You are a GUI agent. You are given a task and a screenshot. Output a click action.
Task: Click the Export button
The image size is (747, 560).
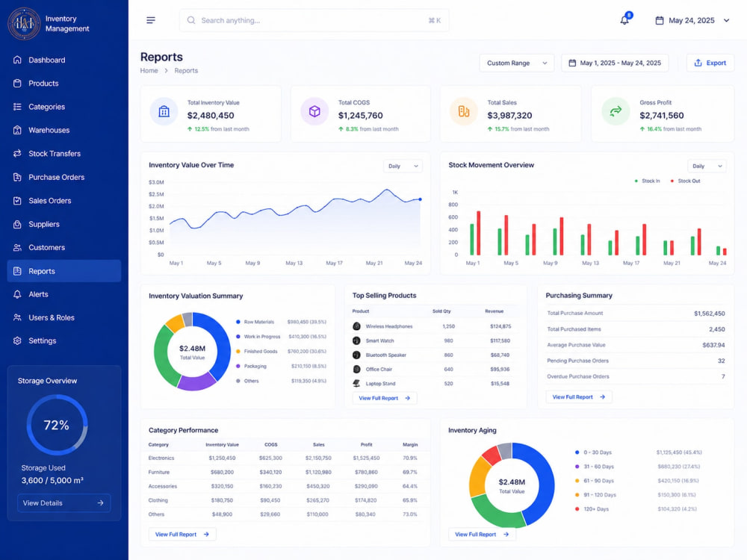[x=710, y=63]
